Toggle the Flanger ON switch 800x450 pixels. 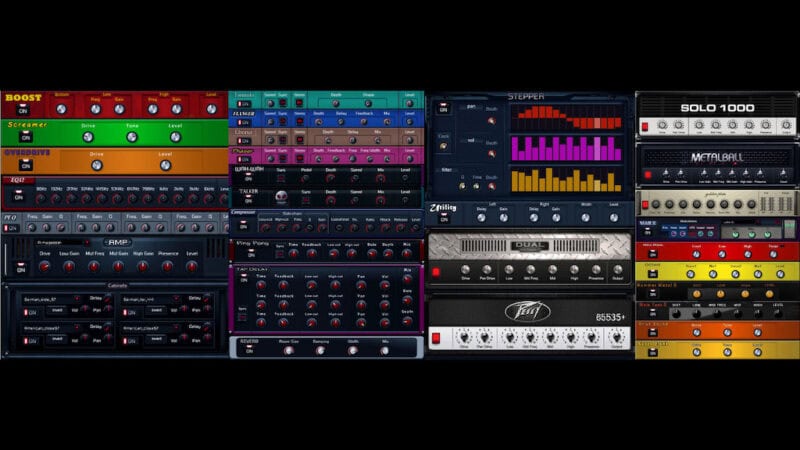tap(244, 122)
